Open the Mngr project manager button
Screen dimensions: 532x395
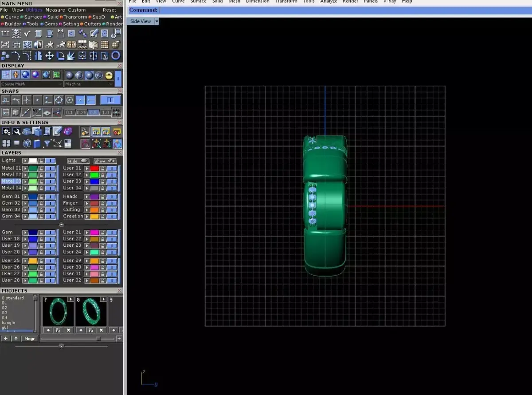tap(30, 339)
